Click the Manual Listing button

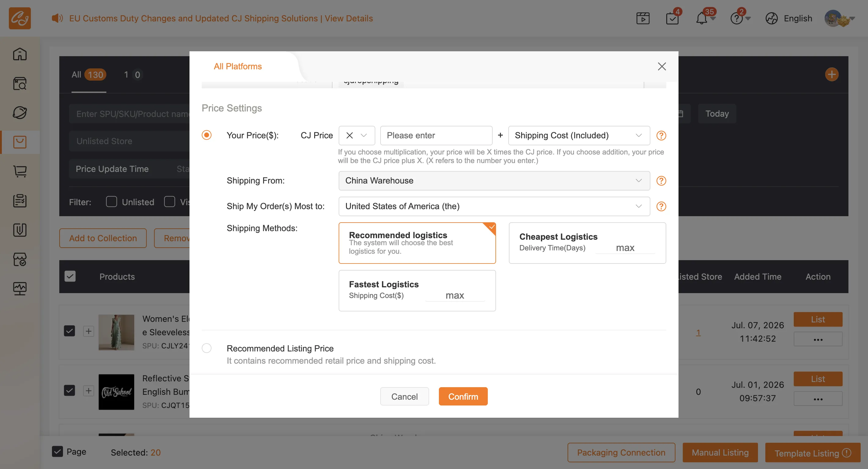pos(720,452)
